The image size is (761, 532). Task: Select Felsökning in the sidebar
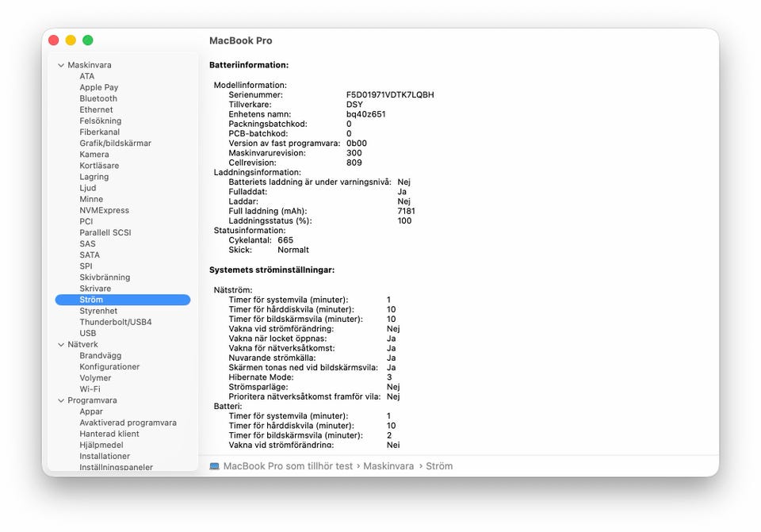pos(101,121)
